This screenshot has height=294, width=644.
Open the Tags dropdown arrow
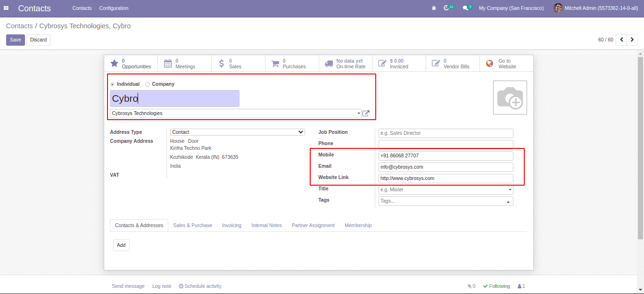[x=508, y=202]
